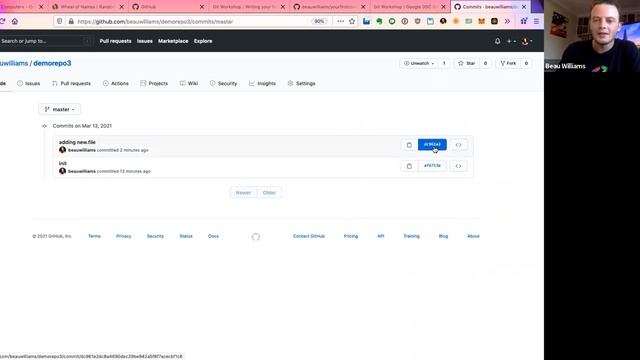Open the Insights tab
Screen dimensions: 640x360
click(x=262, y=83)
